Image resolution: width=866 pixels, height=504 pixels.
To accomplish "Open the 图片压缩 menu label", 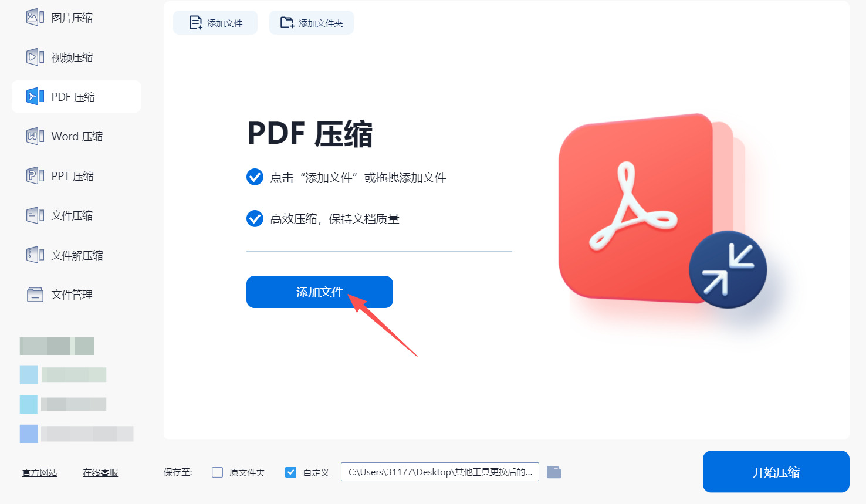I will pyautogui.click(x=72, y=18).
